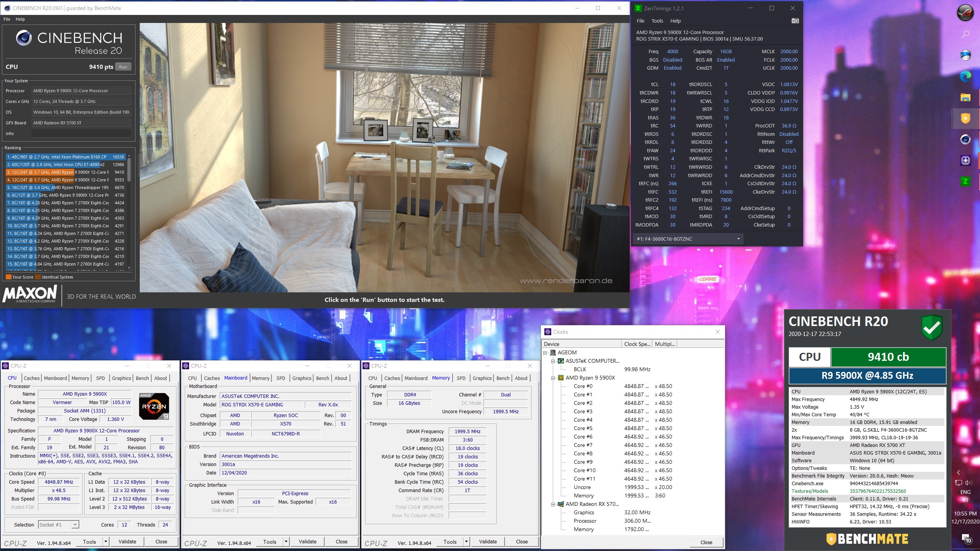This screenshot has height=551, width=980.
Task: Click the Clocks window title icon
Action: coord(548,332)
